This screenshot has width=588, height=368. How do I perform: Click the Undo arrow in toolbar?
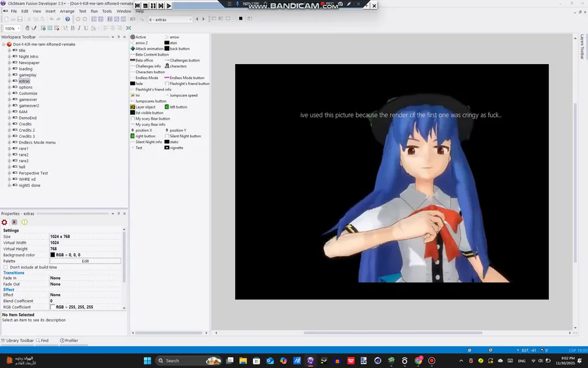click(52, 19)
